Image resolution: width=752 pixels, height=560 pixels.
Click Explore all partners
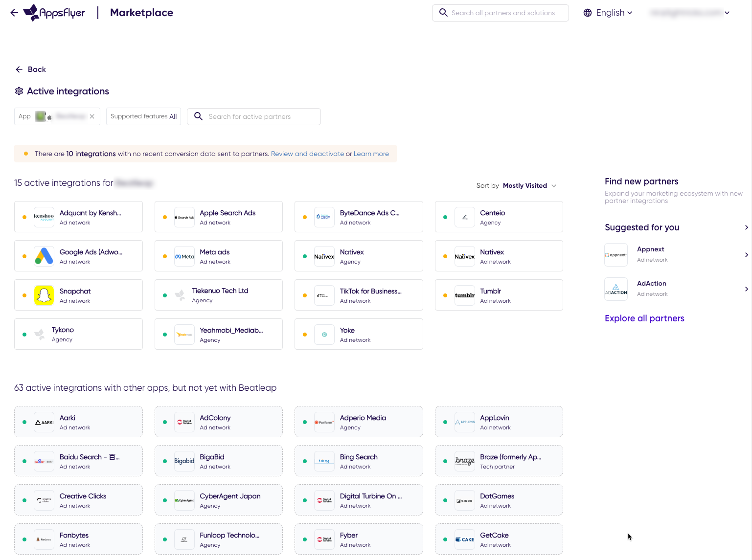pyautogui.click(x=644, y=318)
